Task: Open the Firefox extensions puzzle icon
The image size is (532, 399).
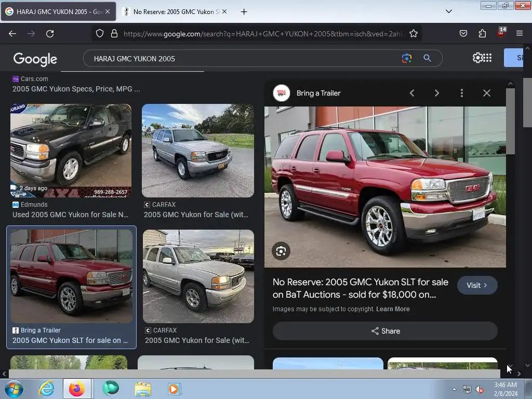Action: click(482, 33)
